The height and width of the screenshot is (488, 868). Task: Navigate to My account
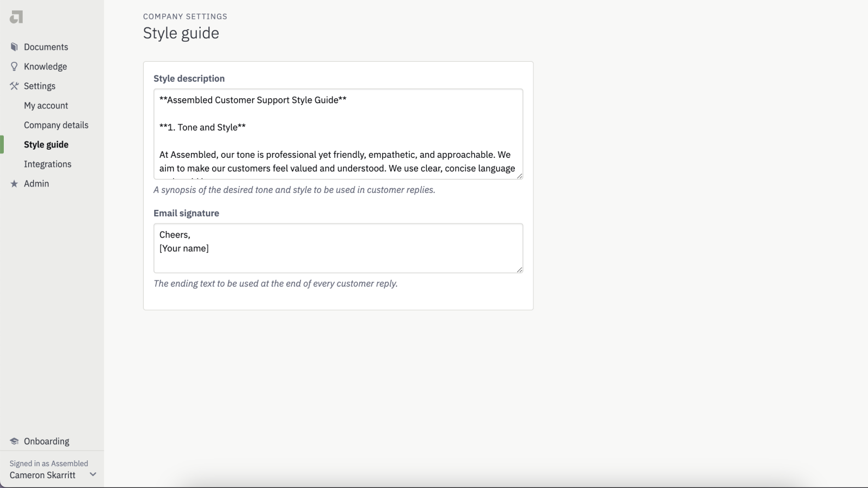pyautogui.click(x=46, y=105)
